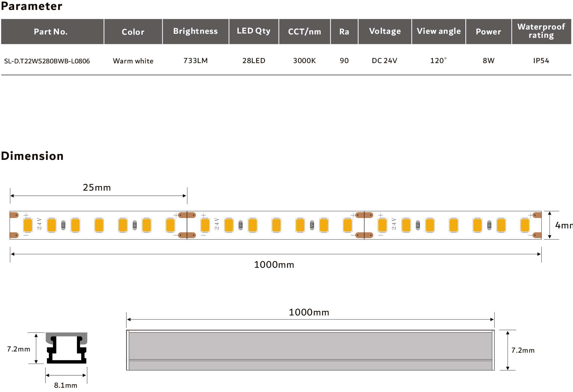Image resolution: width=573 pixels, height=392 pixels.
Task: Select the Color column header
Action: [x=133, y=32]
